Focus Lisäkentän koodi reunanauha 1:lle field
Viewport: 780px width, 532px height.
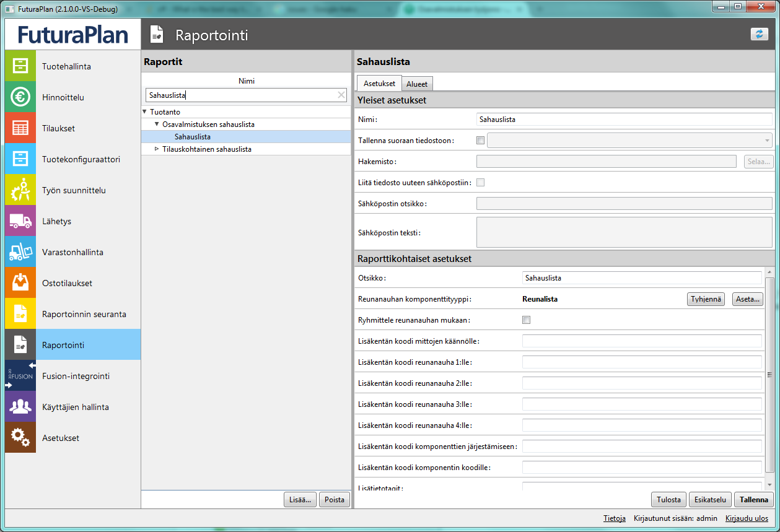point(642,362)
